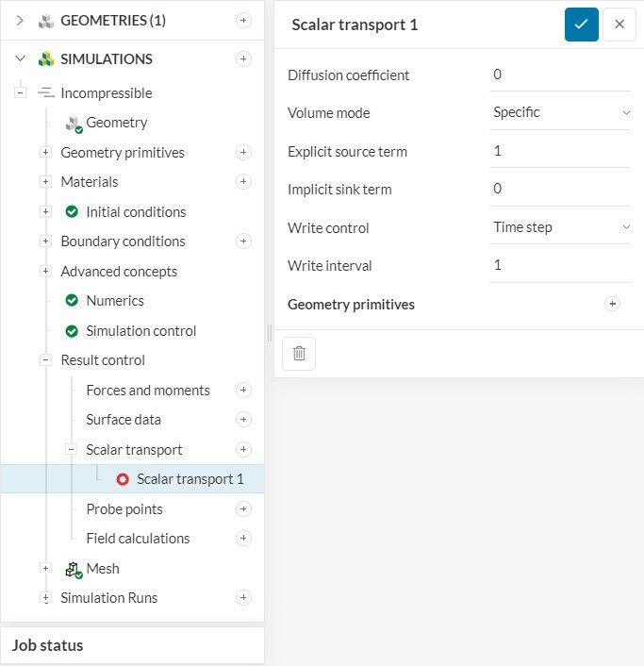Open the Mesh tree item
This screenshot has height=666, width=644.
coord(102,569)
